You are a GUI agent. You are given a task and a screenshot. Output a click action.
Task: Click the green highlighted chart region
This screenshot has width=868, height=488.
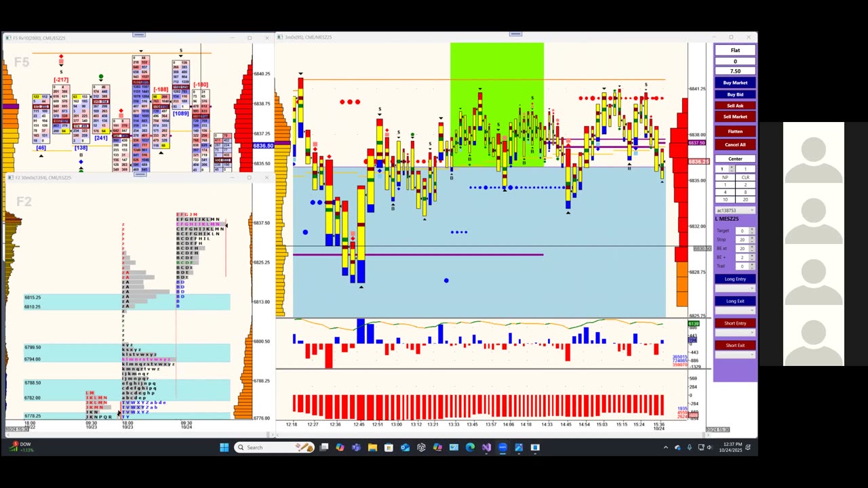497,104
